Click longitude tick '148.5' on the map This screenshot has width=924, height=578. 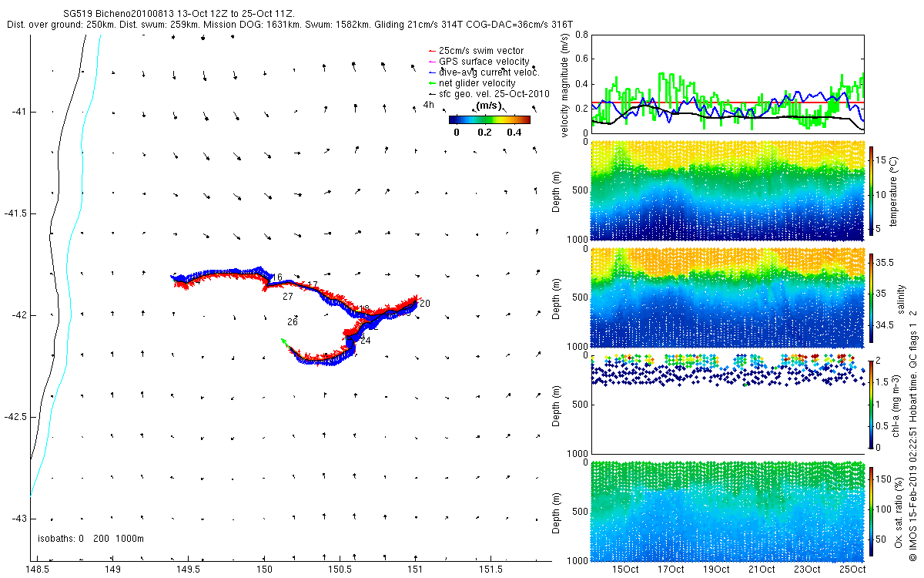click(x=38, y=570)
